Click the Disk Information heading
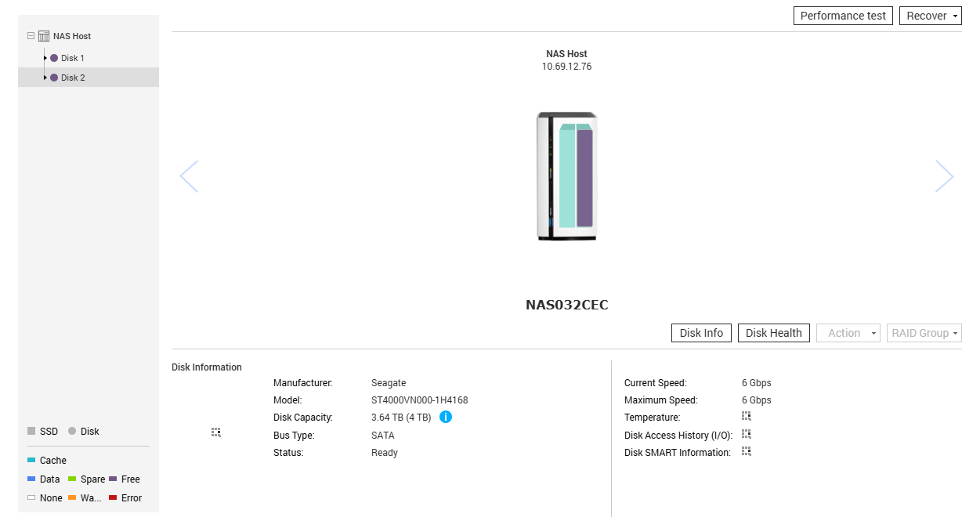Image resolution: width=980 pixels, height=528 pixels. pyautogui.click(x=207, y=367)
